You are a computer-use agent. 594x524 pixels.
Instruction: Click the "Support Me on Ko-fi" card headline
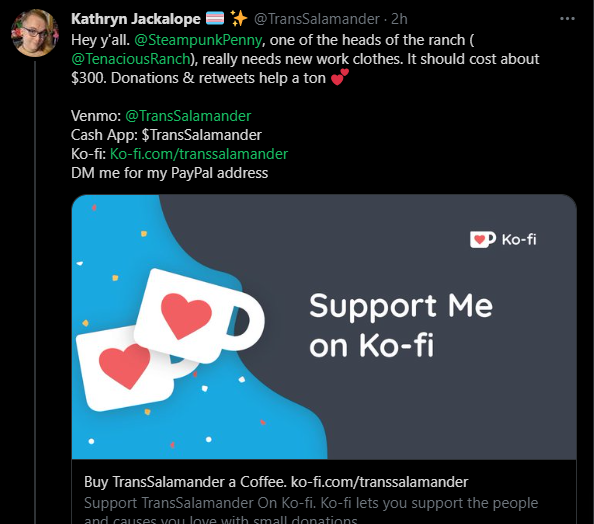pos(401,325)
